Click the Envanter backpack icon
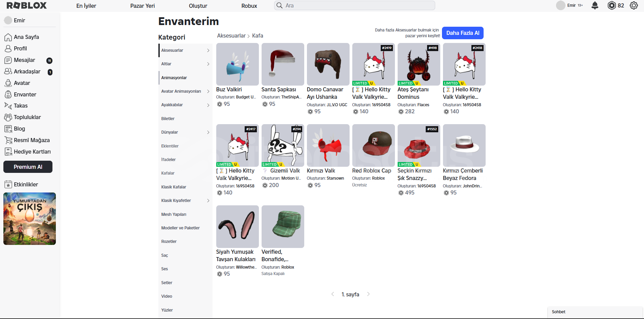644x319 pixels. [x=8, y=95]
